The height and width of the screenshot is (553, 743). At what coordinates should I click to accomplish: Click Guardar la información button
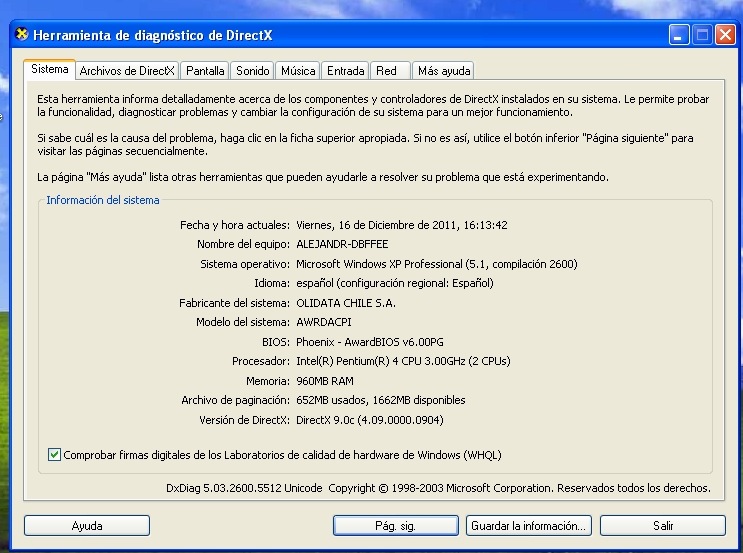[x=529, y=526]
